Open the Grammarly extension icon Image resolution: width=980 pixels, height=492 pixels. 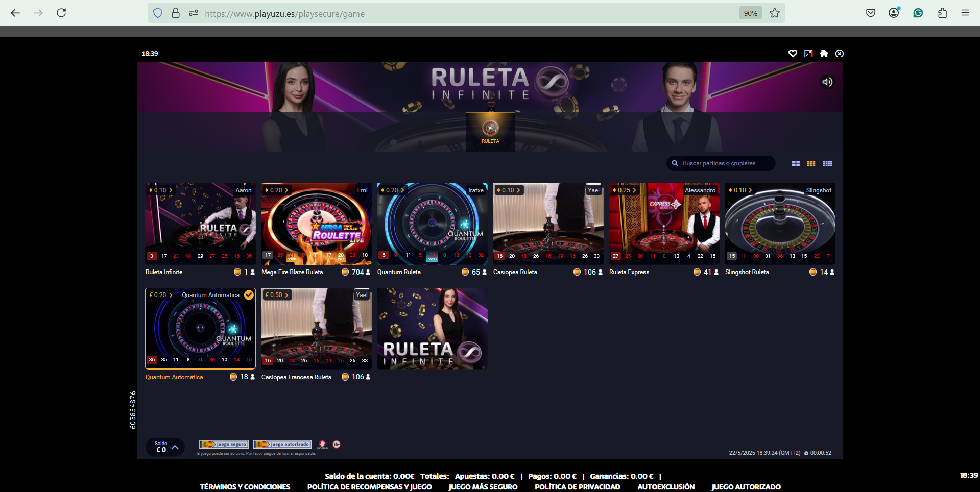click(918, 13)
